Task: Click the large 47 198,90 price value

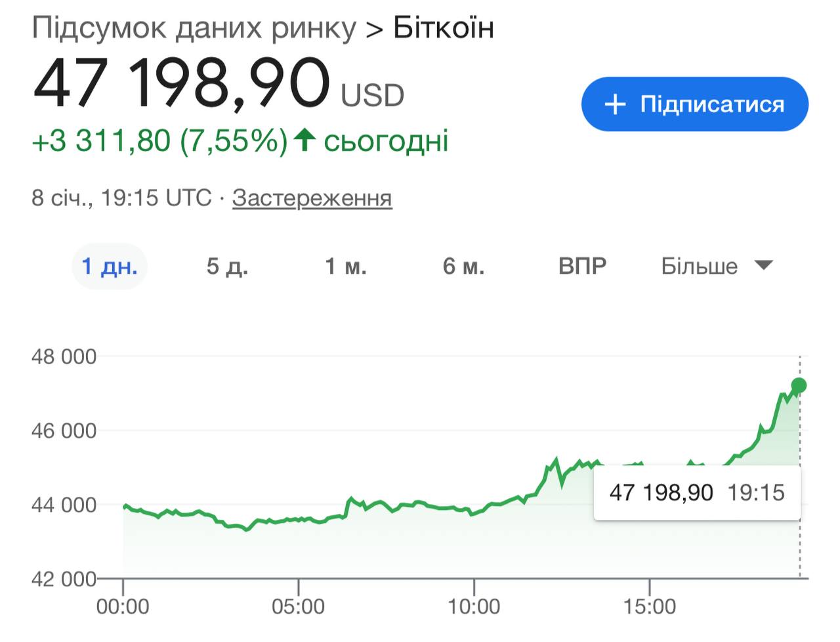Action: pos(181,85)
